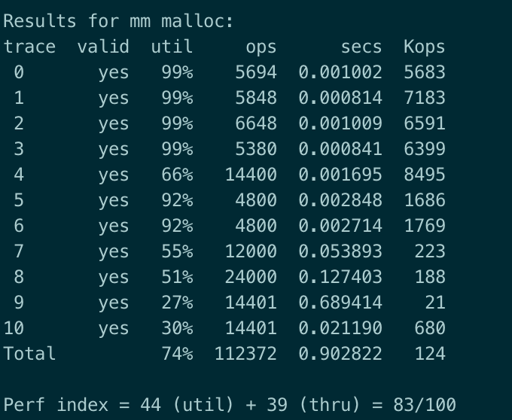
Task: Click the 'secs' column header
Action: [x=361, y=47]
